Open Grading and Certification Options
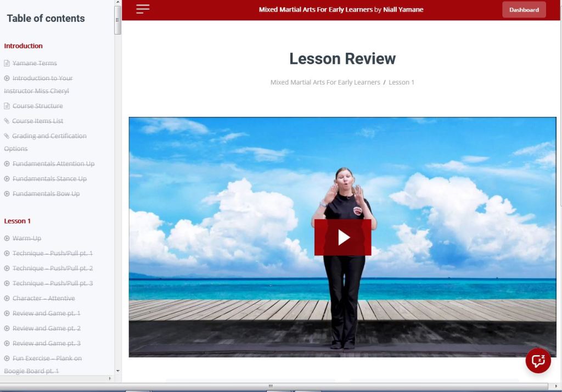This screenshot has height=392, width=562. tap(49, 136)
